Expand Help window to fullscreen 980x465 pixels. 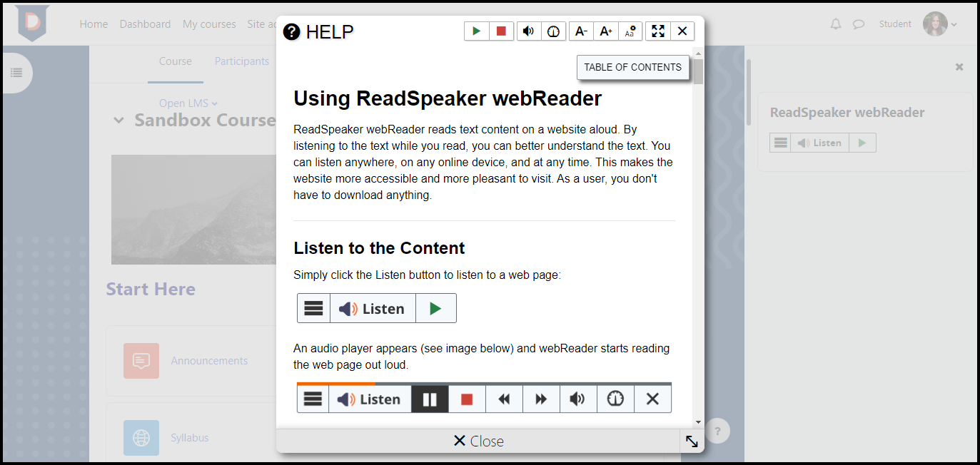pos(658,31)
